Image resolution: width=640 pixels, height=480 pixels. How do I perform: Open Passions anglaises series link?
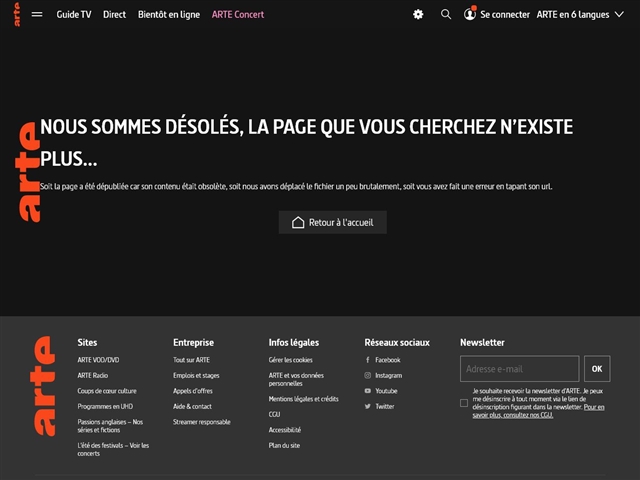[x=110, y=426]
